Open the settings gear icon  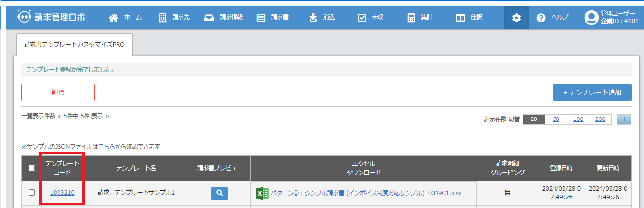(x=516, y=18)
